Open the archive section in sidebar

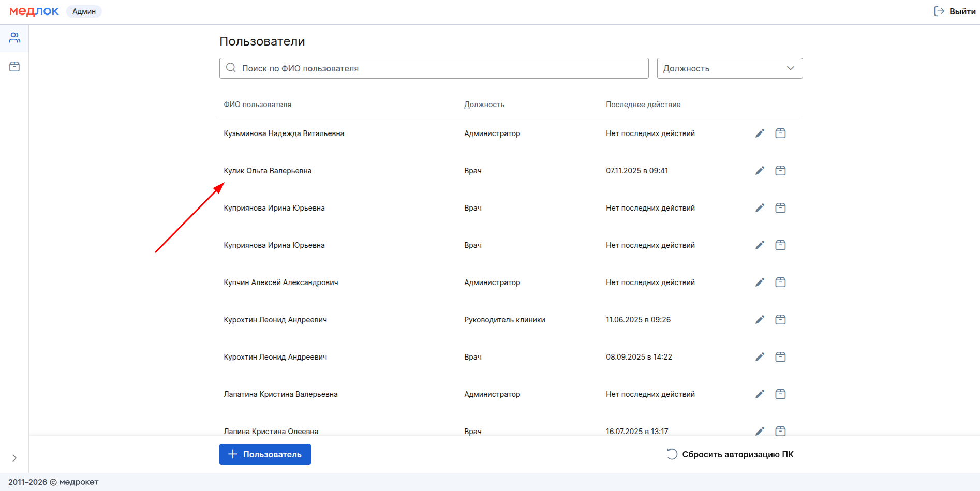pos(14,67)
